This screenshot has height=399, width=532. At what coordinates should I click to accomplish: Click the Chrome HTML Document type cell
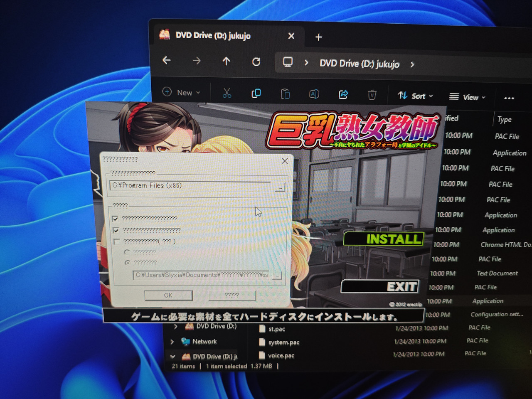(x=506, y=245)
